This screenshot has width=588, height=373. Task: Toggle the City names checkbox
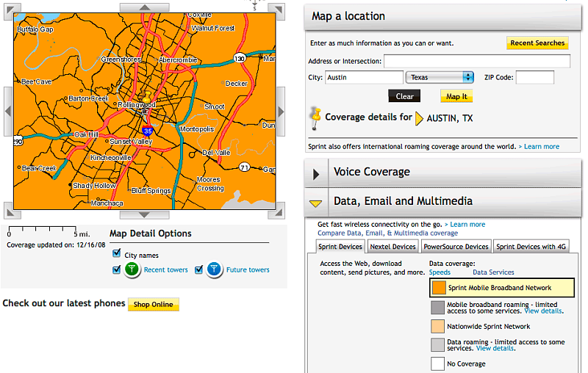click(117, 253)
